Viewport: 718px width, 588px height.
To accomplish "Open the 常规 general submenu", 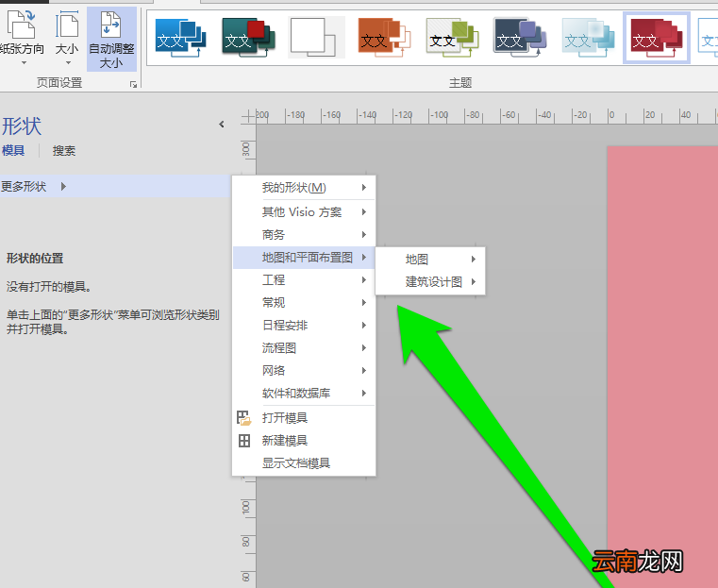I will coord(304,302).
